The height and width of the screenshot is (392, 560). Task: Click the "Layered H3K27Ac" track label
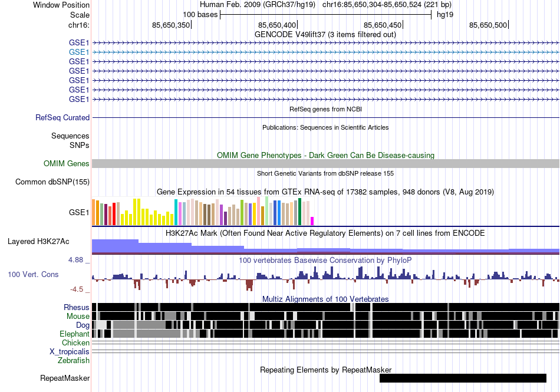point(38,242)
